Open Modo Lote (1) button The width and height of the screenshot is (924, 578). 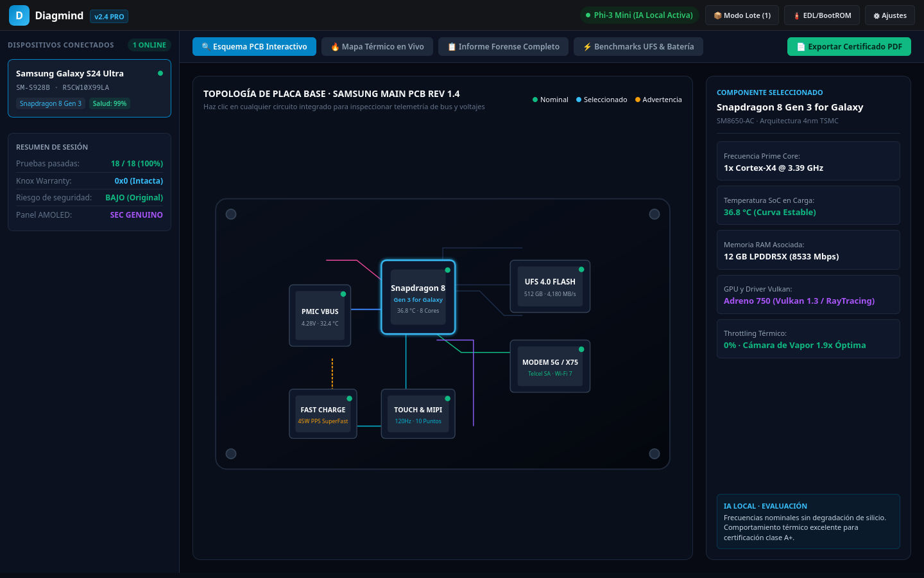[742, 15]
